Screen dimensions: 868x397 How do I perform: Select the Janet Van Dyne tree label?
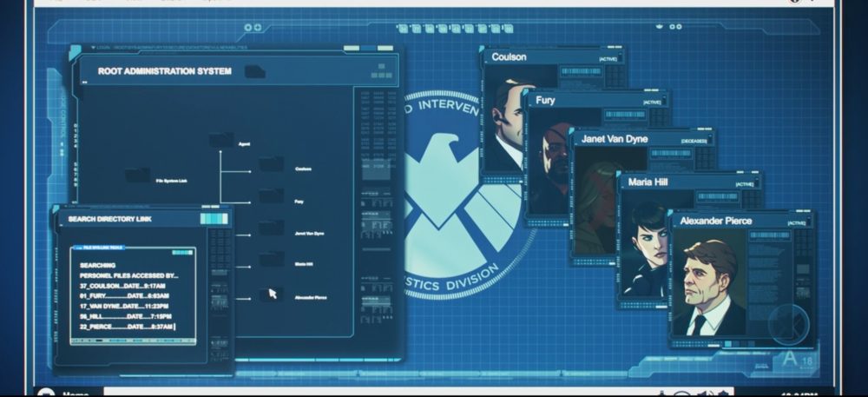click(x=310, y=234)
